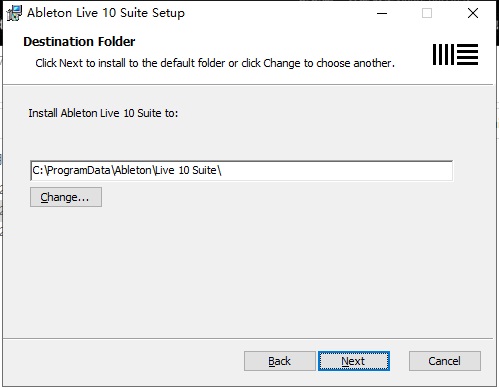Click the vertical bars of Ableton logo
499x389 pixels.
(x=443, y=54)
